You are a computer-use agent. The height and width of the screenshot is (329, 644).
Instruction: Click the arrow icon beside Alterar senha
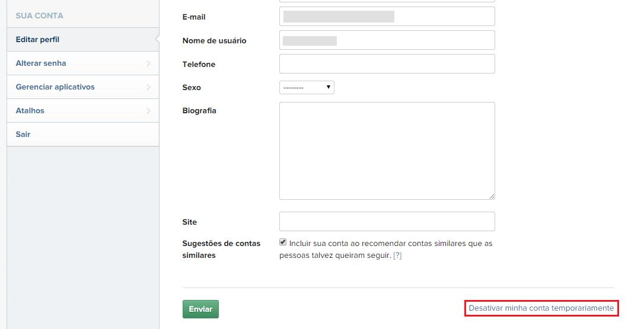pos(148,63)
